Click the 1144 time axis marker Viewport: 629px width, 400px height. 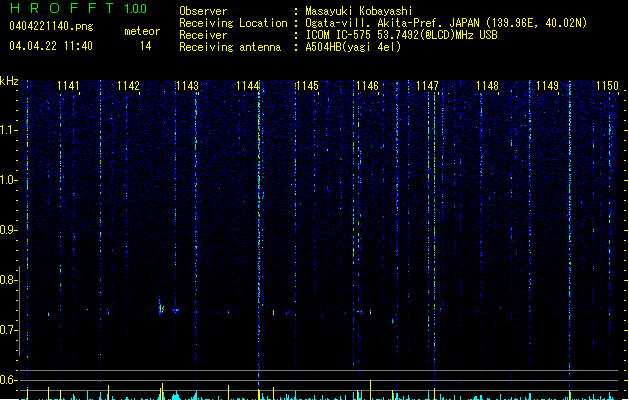248,86
